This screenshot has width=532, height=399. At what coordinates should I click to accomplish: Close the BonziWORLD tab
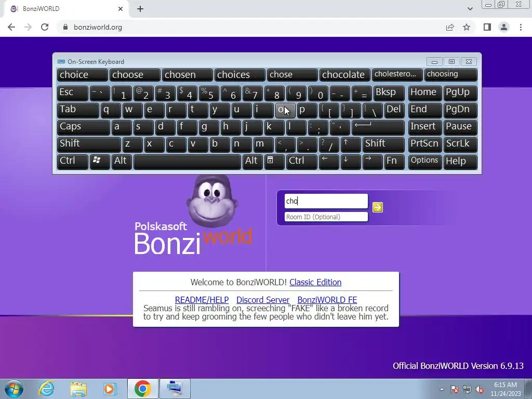tap(121, 9)
